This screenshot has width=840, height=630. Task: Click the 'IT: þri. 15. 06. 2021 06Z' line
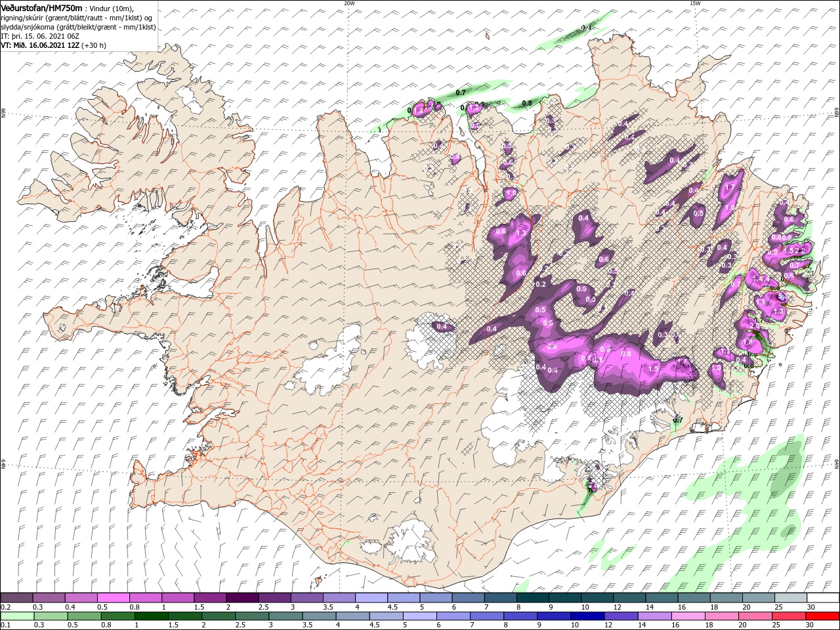pyautogui.click(x=40, y=36)
